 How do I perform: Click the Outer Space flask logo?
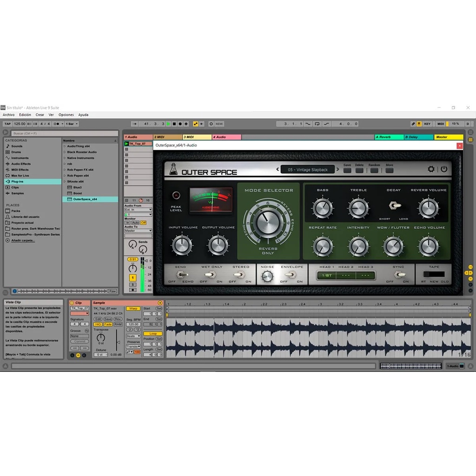[x=173, y=169]
